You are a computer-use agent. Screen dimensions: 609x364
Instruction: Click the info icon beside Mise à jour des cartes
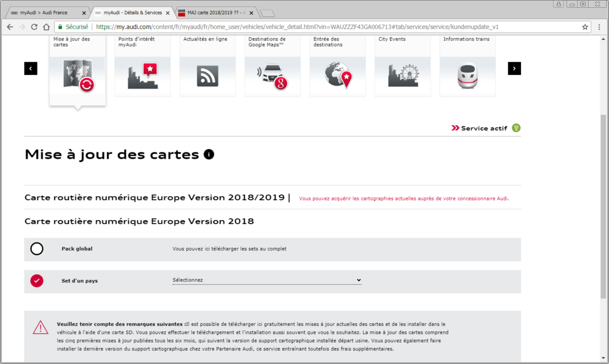(x=209, y=155)
